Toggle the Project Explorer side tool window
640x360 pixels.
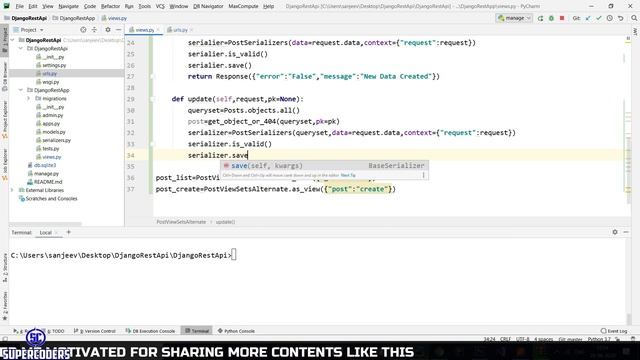5,120
